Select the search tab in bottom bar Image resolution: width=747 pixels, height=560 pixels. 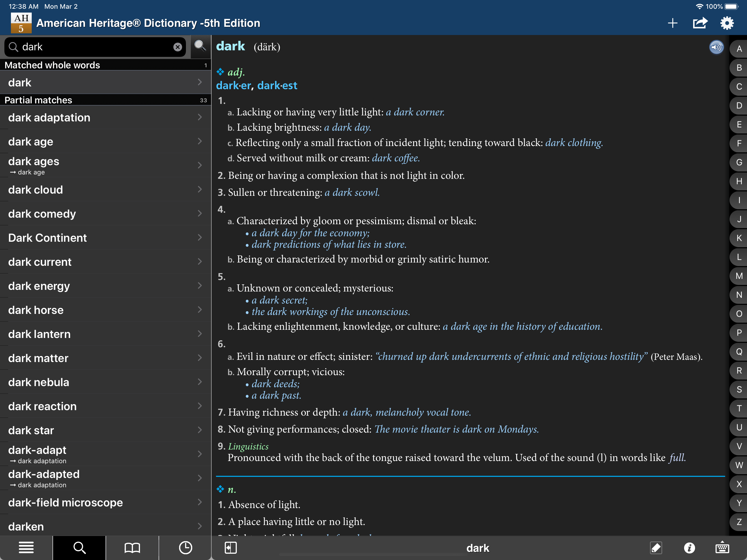click(x=79, y=547)
